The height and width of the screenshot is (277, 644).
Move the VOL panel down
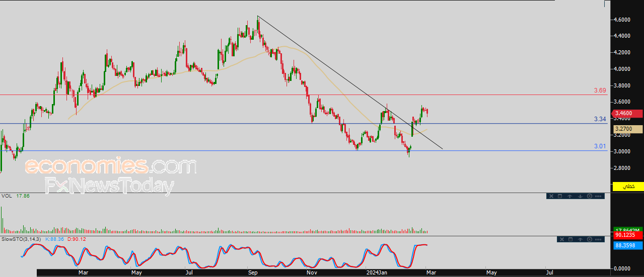point(580,196)
